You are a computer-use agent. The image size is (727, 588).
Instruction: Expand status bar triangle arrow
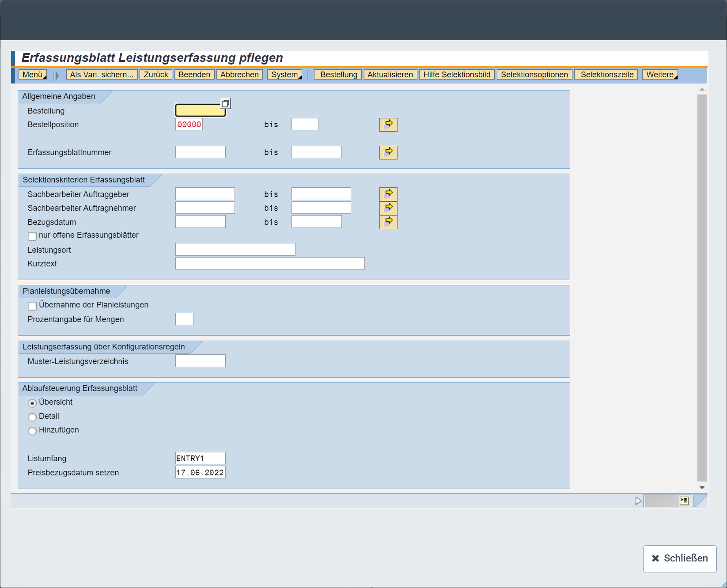pyautogui.click(x=638, y=501)
